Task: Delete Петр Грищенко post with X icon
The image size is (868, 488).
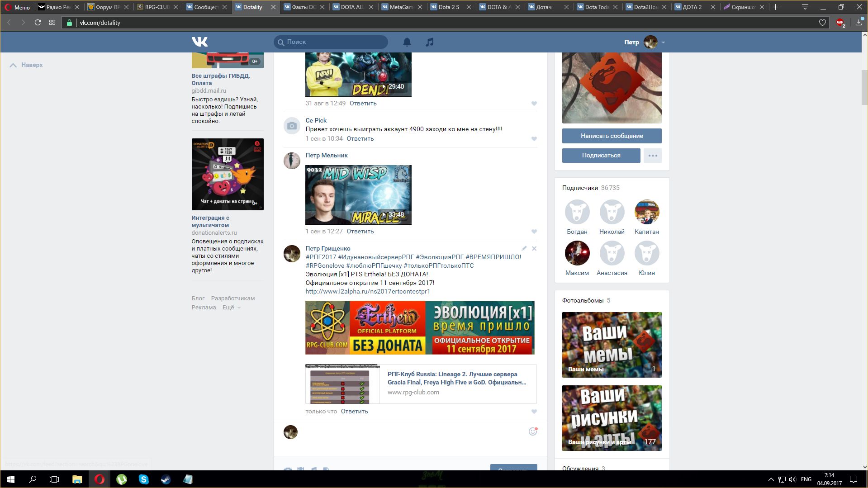Action: click(x=534, y=248)
